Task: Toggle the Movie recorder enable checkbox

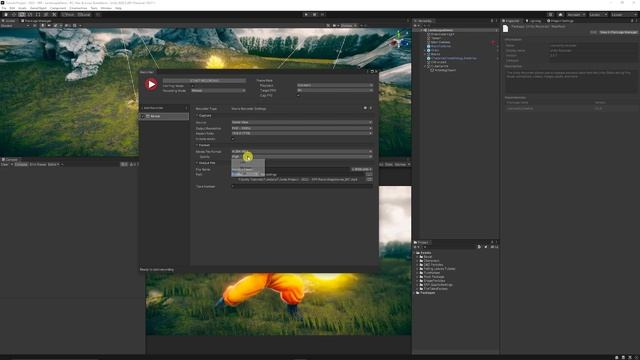Action: click(x=143, y=116)
